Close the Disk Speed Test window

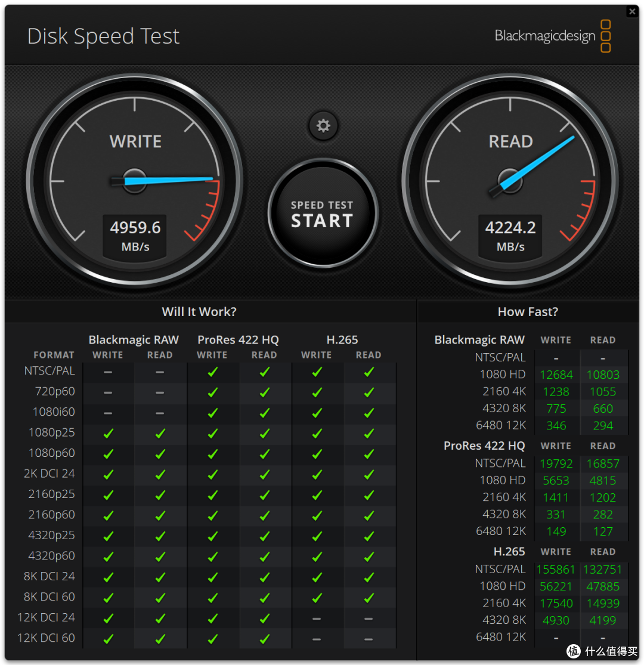pyautogui.click(x=632, y=11)
